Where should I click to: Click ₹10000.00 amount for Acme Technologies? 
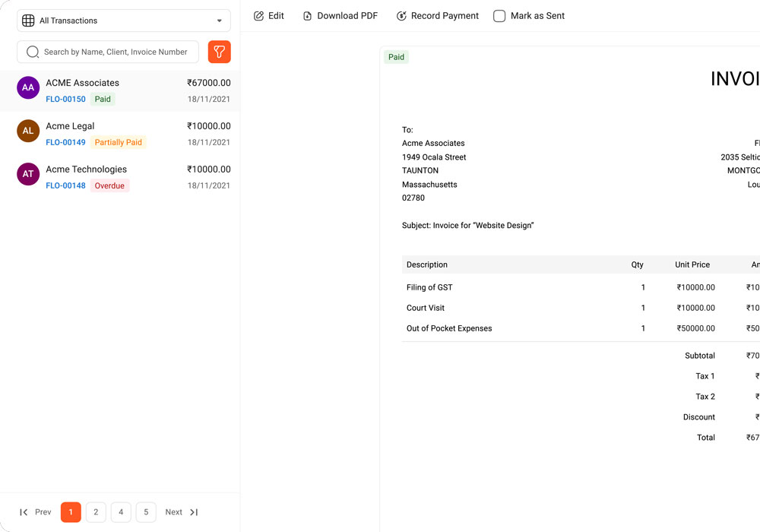pyautogui.click(x=209, y=169)
